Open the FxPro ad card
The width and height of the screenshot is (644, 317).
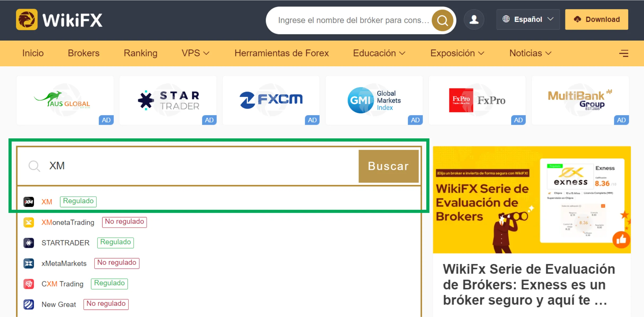pos(477,100)
